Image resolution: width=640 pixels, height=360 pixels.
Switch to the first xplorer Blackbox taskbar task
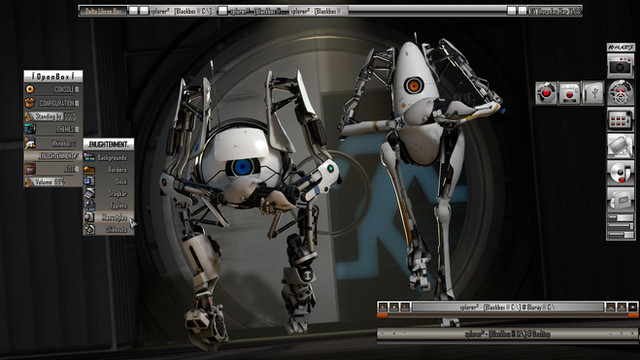(x=182, y=11)
